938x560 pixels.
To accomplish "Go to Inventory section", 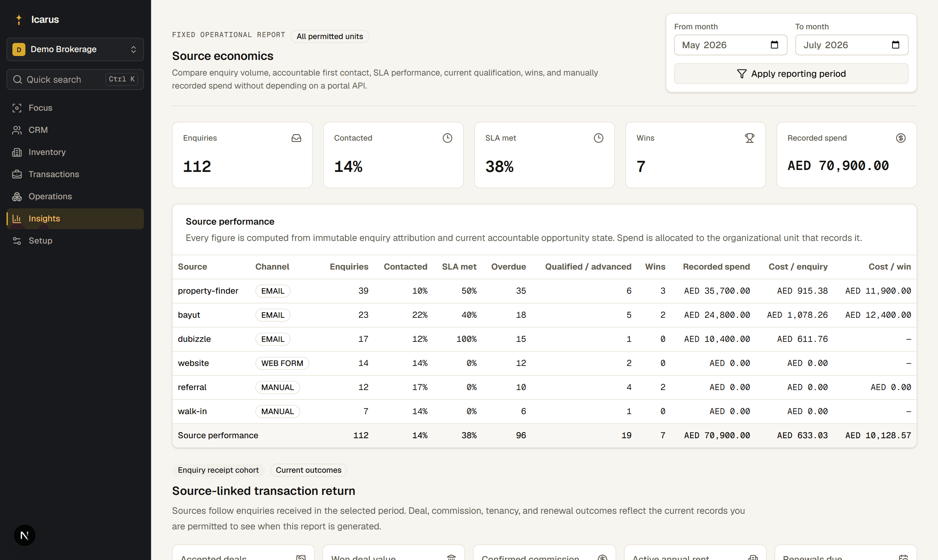I will (x=75, y=152).
